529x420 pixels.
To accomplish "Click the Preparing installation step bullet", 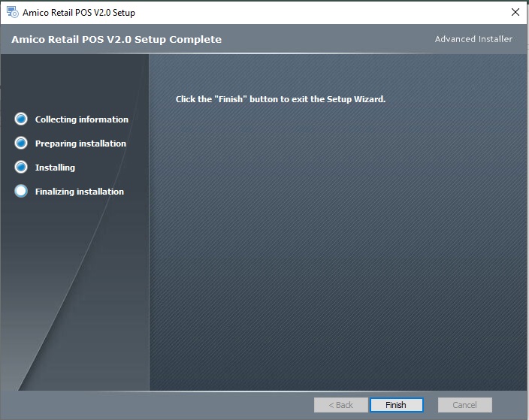I will pos(21,144).
